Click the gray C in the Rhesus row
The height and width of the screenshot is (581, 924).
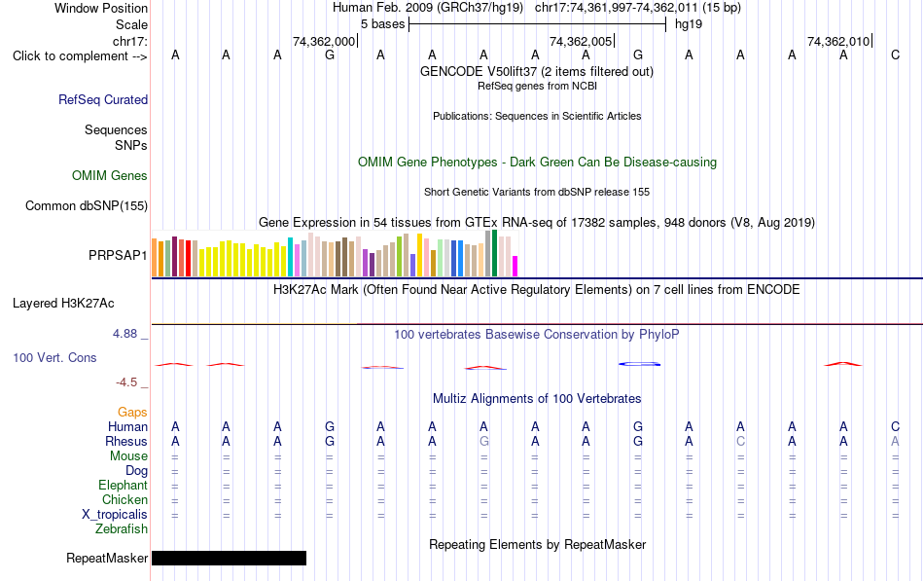[x=741, y=441]
